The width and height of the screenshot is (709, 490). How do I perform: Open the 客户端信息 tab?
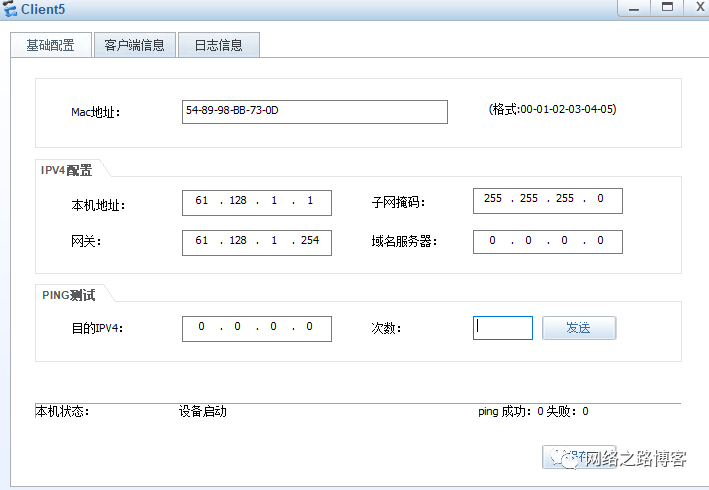point(134,45)
